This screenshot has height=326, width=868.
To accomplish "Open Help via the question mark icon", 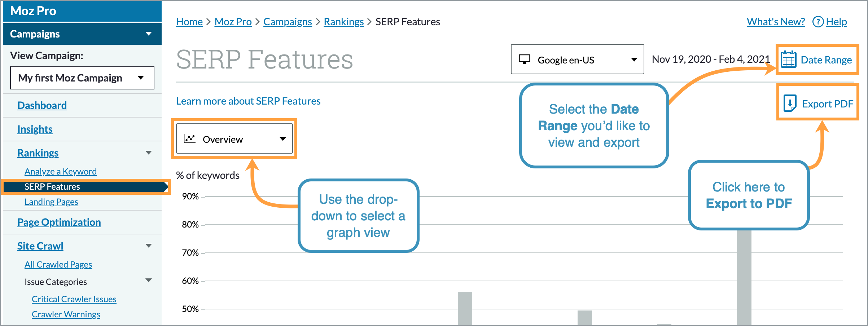I will tap(818, 22).
